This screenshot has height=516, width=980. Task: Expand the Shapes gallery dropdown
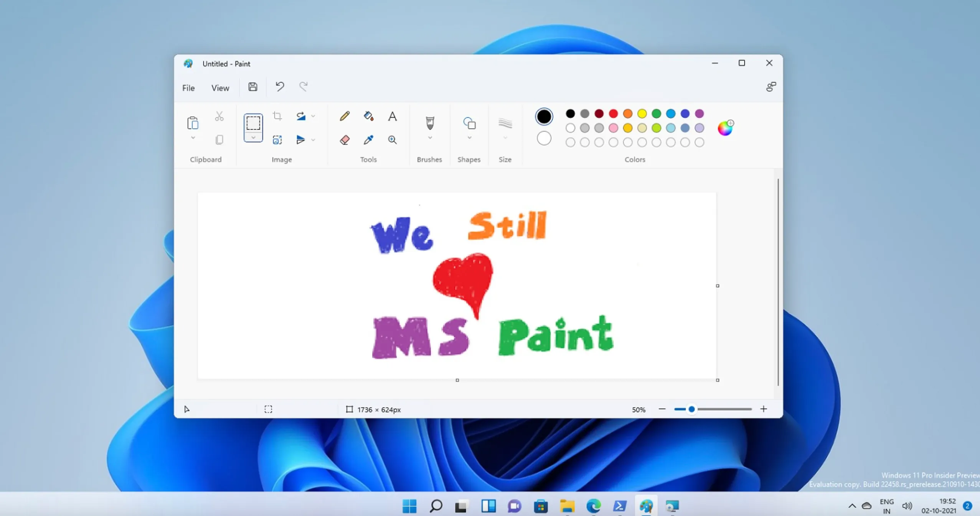(469, 138)
